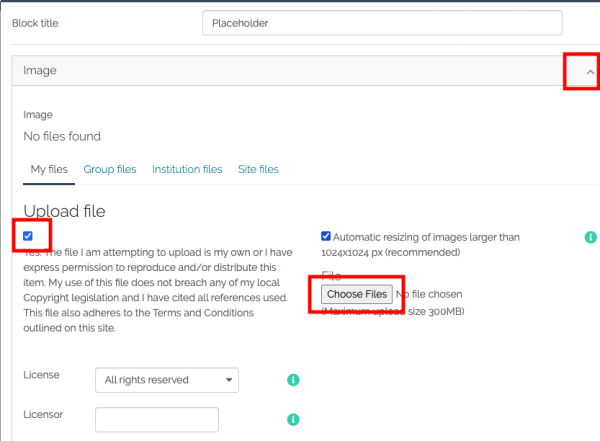Switch to the My files tab

point(49,170)
